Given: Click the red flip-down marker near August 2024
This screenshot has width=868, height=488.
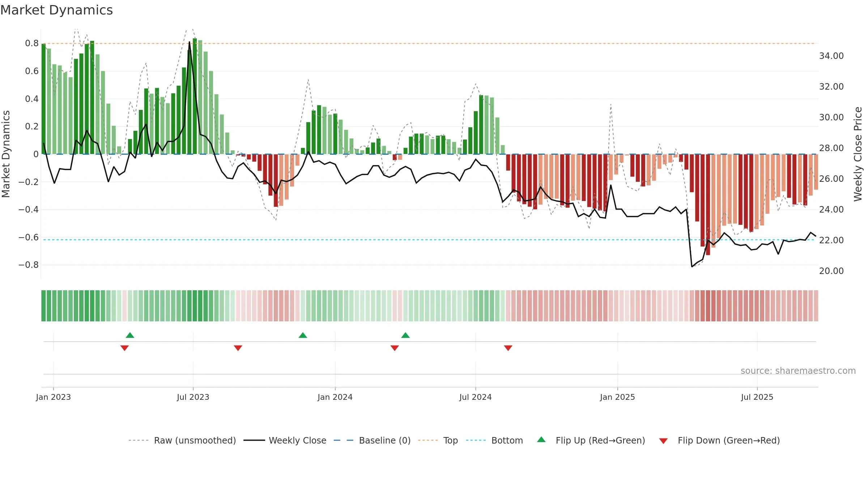Looking at the screenshot, I should point(508,348).
